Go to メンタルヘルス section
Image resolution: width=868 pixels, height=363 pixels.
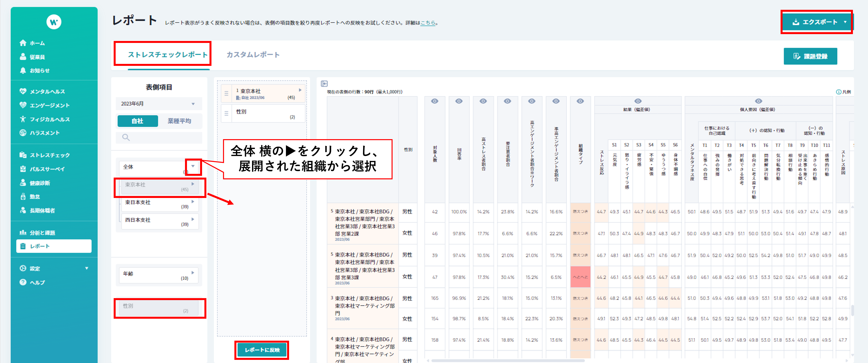tap(43, 91)
